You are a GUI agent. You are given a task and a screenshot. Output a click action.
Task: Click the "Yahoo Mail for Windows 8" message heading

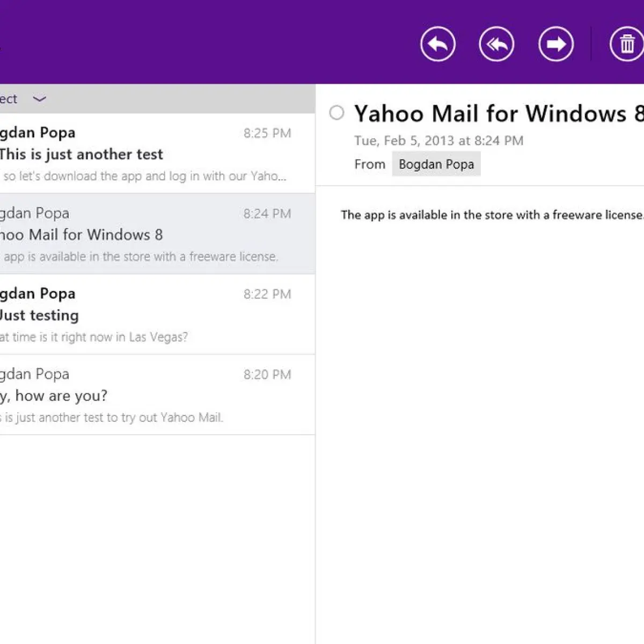(499, 113)
